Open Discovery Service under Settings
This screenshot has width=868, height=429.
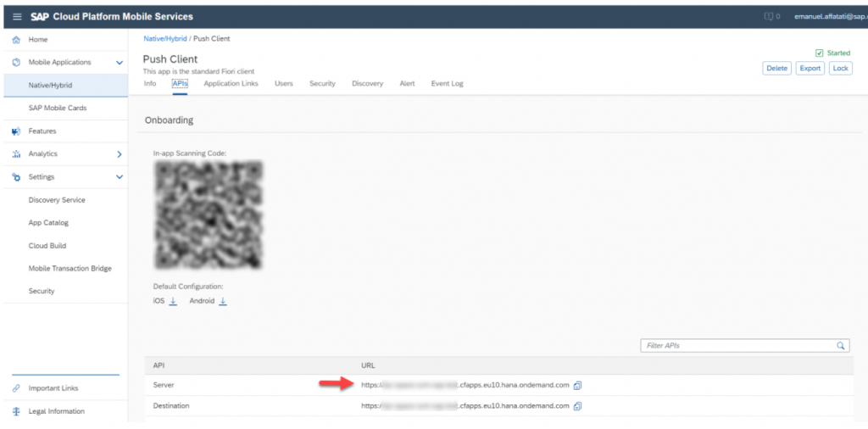click(57, 200)
